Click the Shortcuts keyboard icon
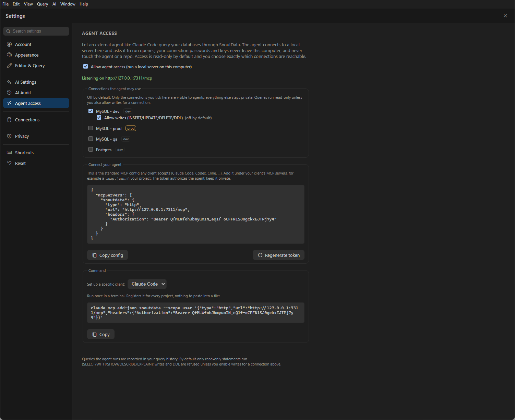This screenshot has width=515, height=420. pyautogui.click(x=9, y=153)
